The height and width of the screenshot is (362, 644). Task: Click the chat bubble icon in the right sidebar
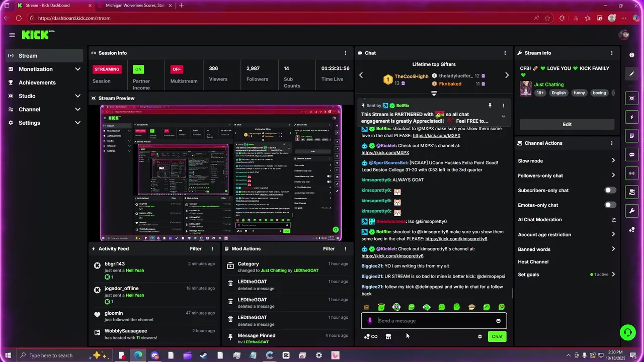[632, 154]
